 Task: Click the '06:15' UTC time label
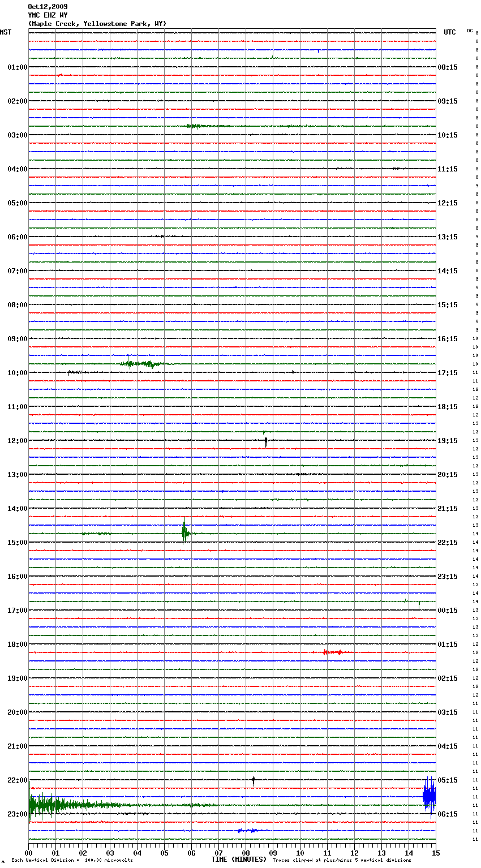448,814
